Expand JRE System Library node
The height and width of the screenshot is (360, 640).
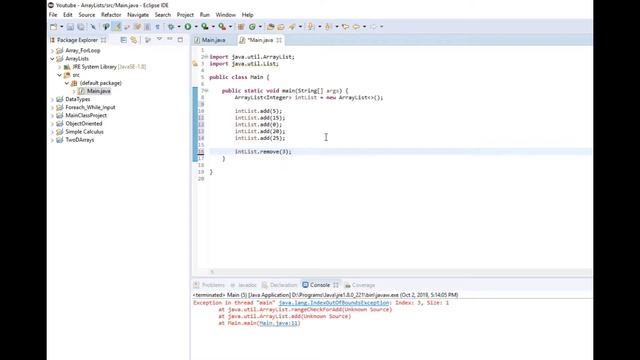[60, 67]
